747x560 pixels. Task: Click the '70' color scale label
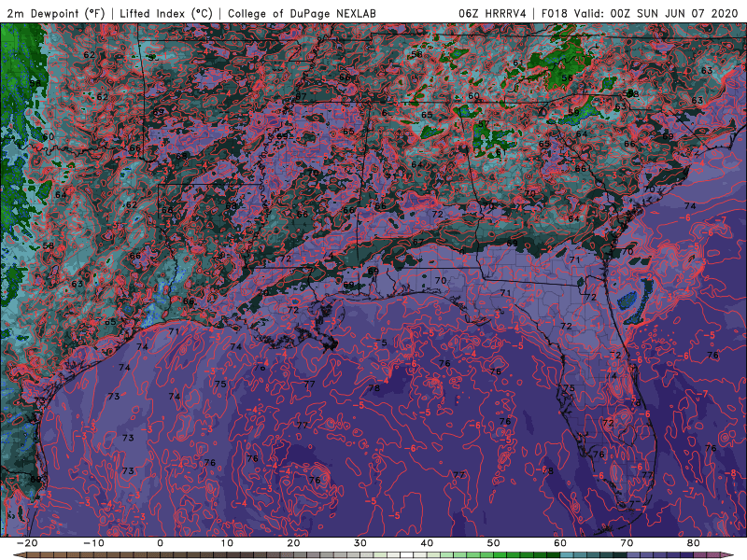click(627, 543)
